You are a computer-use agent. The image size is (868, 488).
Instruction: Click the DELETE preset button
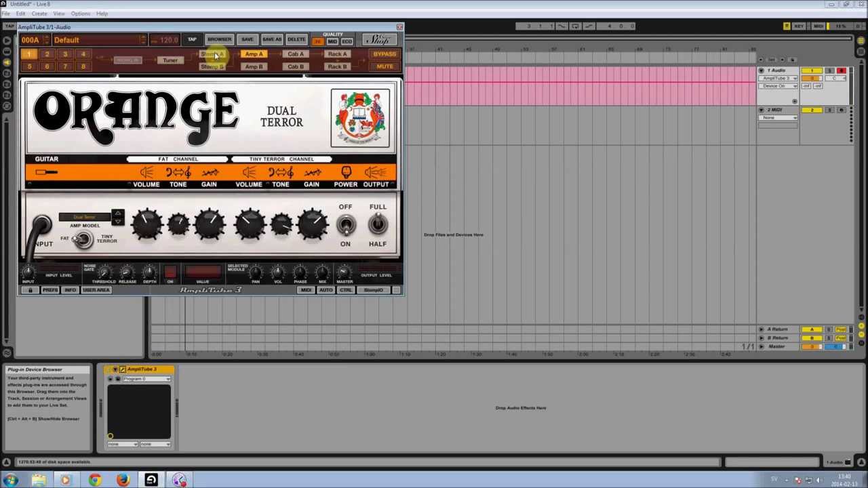[296, 39]
